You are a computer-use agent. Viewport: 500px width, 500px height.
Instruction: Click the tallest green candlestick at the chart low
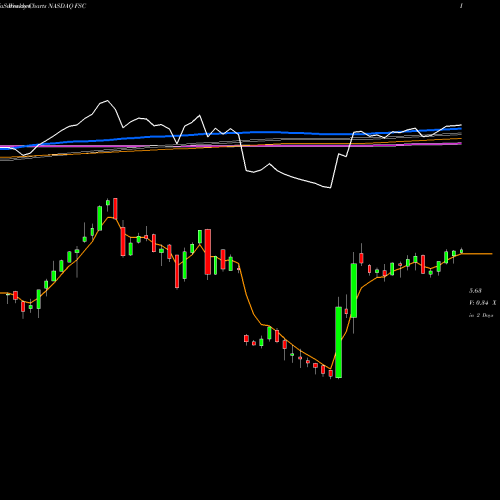338,342
